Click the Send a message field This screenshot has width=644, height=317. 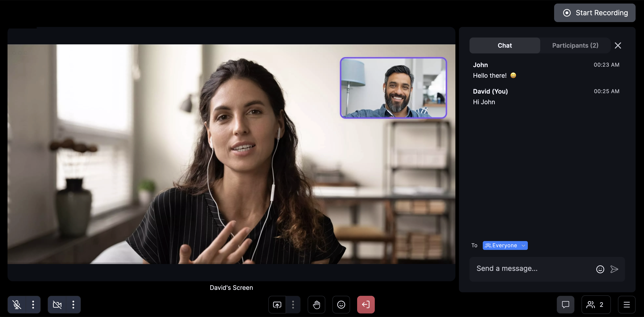pyautogui.click(x=532, y=268)
